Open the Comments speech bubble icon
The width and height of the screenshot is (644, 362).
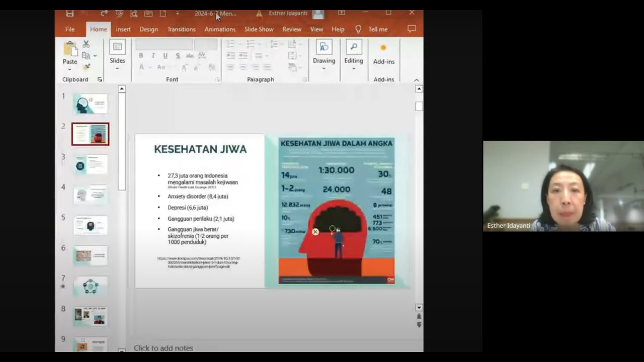click(412, 29)
